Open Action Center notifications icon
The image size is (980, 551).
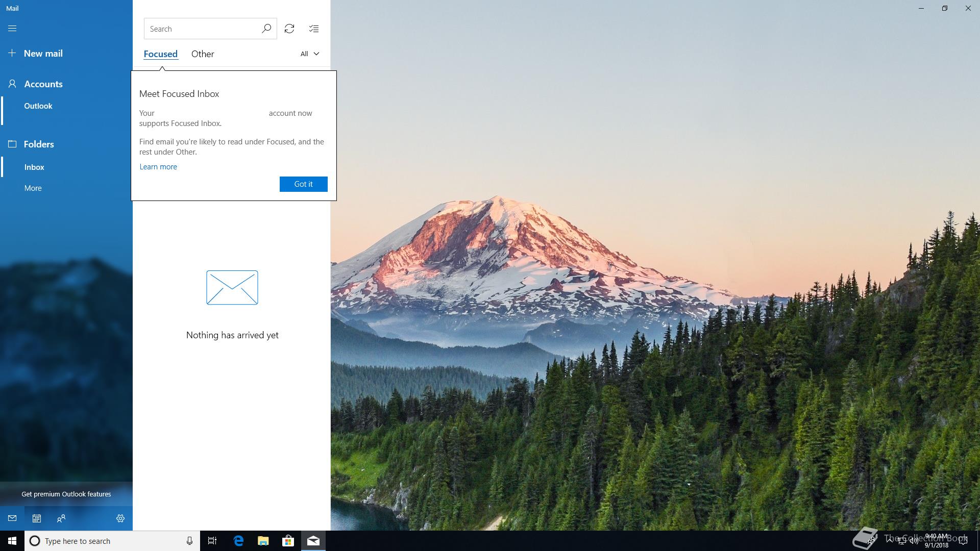pyautogui.click(x=963, y=541)
